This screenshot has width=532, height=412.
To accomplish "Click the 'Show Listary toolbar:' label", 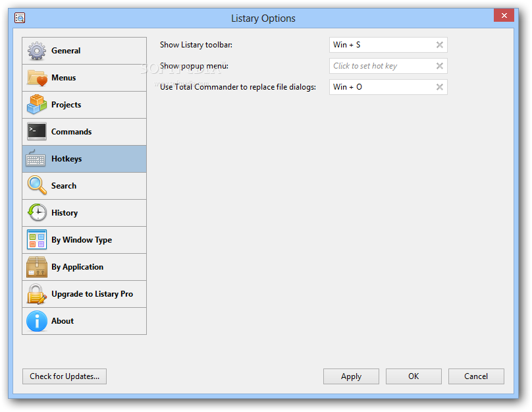I will (196, 45).
